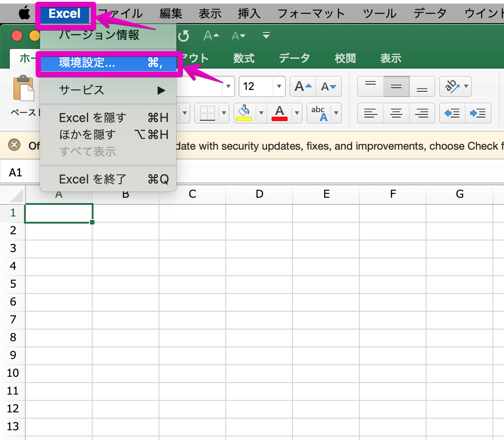
Task: Center text horizontally
Action: [396, 113]
